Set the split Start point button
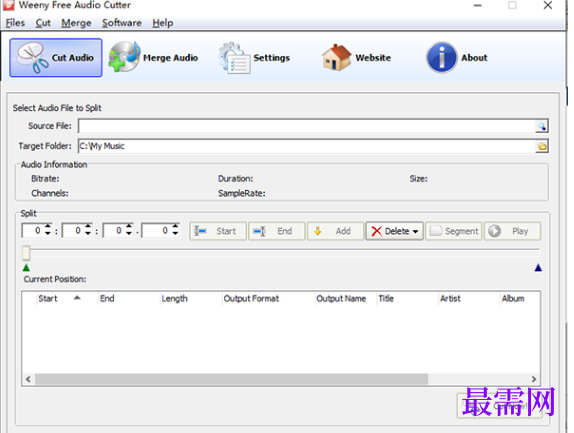Image resolution: width=574 pixels, height=433 pixels. coord(218,231)
